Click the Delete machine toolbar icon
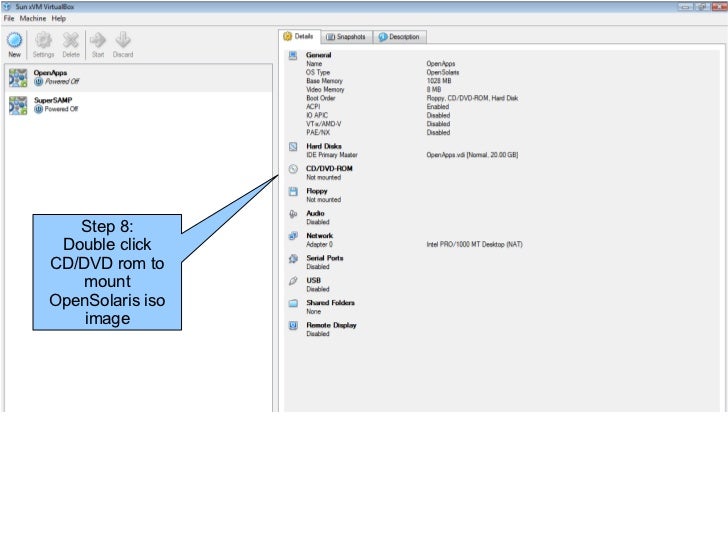 click(x=71, y=40)
